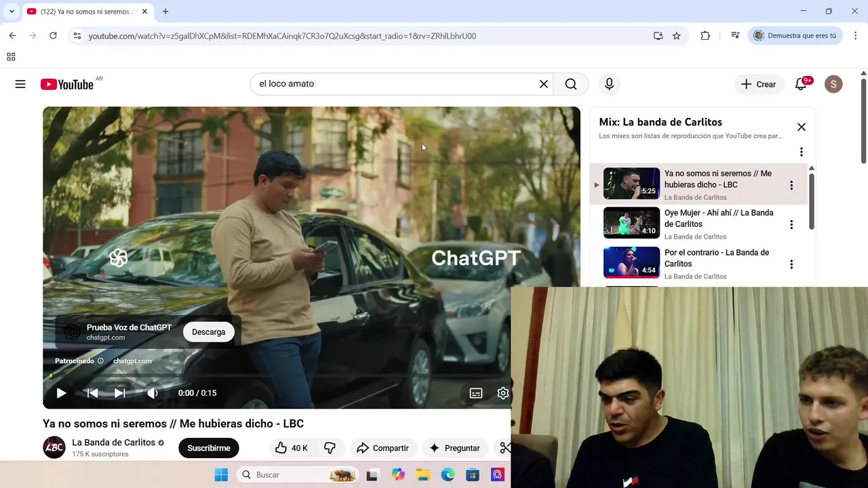Toggle subtitles on the player
The image size is (868, 488).
476,393
